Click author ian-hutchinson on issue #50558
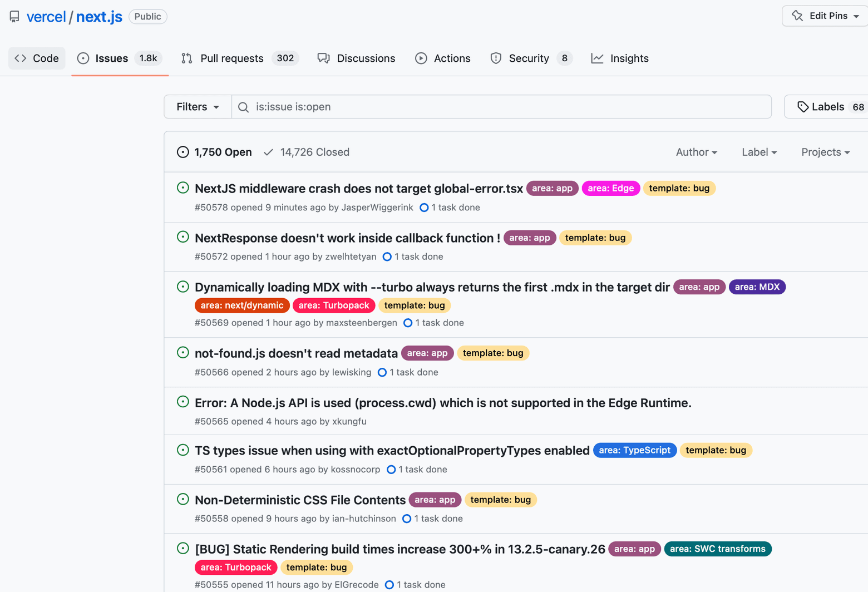 [364, 519]
